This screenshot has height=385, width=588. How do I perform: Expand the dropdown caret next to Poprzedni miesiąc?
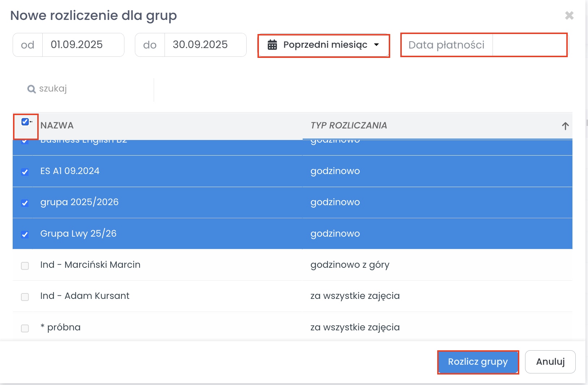tap(376, 45)
